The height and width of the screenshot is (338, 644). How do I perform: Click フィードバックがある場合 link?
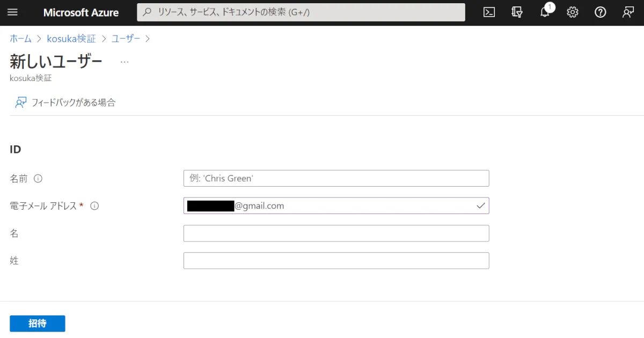click(x=74, y=102)
